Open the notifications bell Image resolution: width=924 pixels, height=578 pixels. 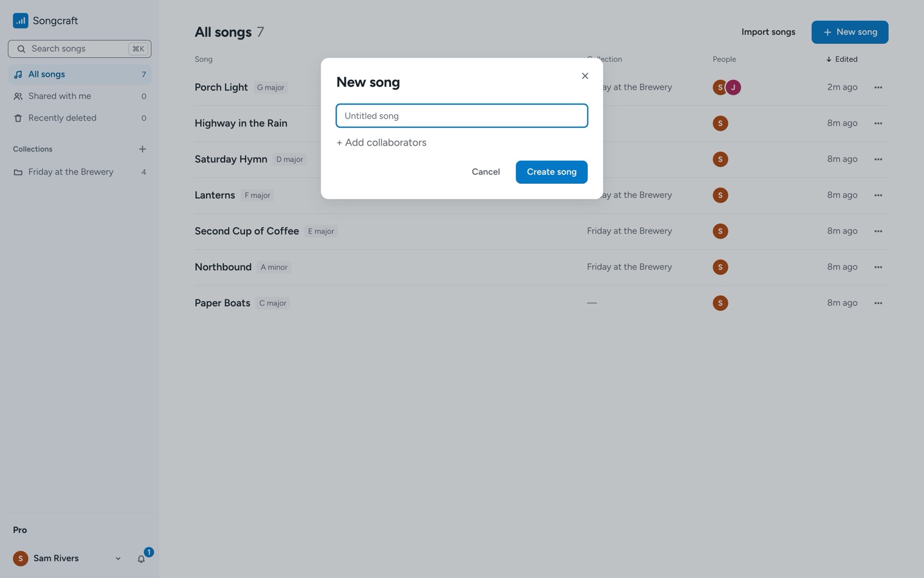(141, 558)
